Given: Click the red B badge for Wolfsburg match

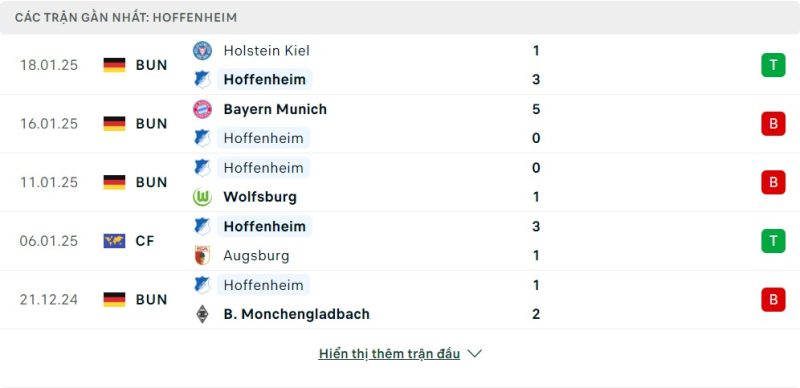Looking at the screenshot, I should pos(773,182).
